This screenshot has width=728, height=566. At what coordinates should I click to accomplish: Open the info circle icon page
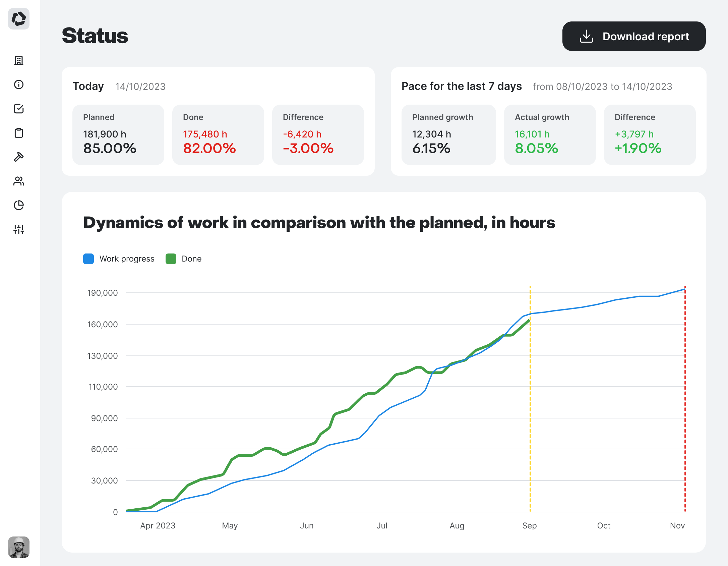[x=19, y=84]
